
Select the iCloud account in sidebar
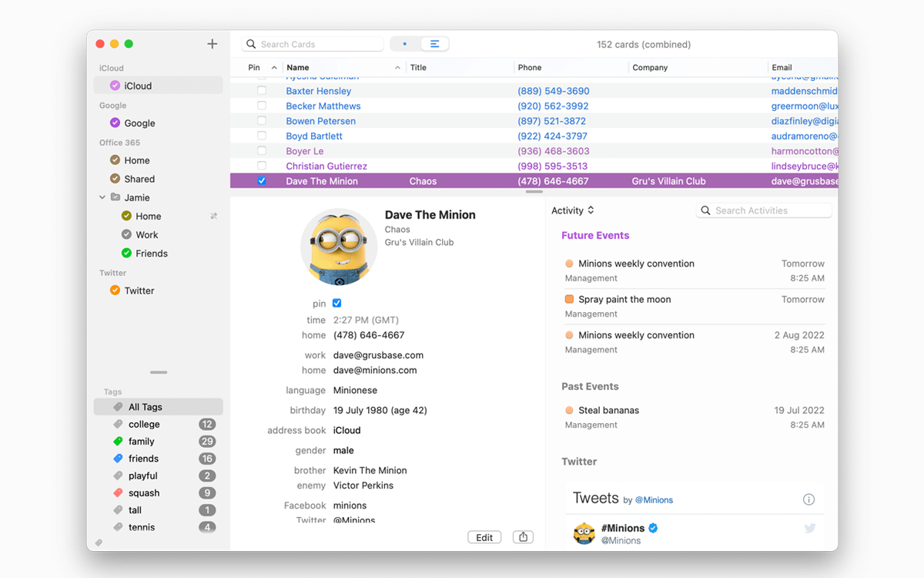pyautogui.click(x=159, y=86)
